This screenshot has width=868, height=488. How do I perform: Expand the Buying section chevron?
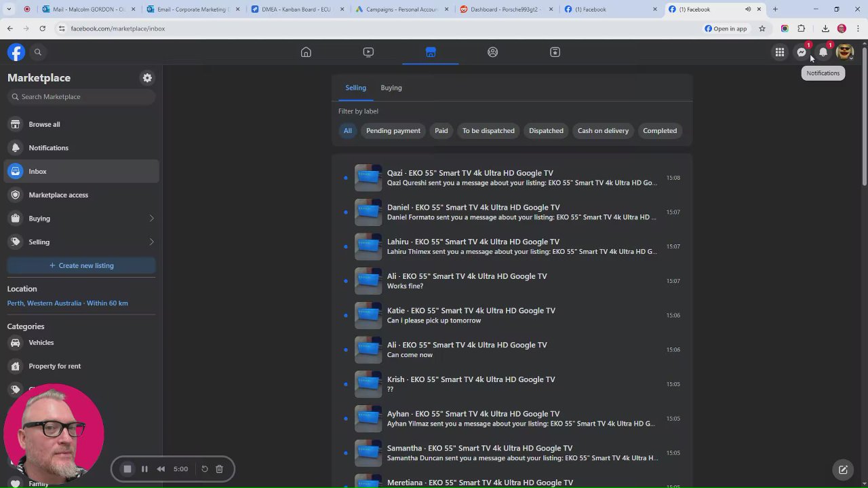tap(151, 219)
